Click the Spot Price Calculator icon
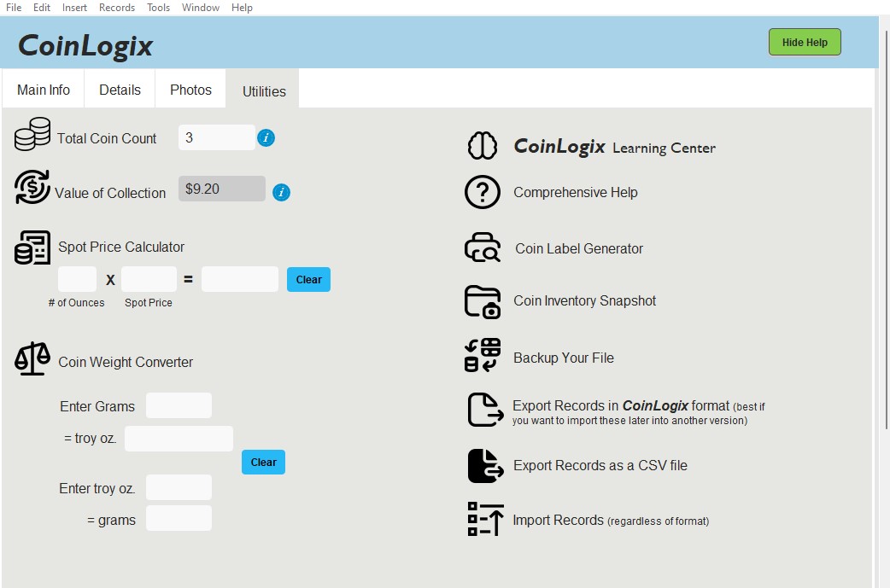Image resolution: width=890 pixels, height=588 pixels. (32, 247)
